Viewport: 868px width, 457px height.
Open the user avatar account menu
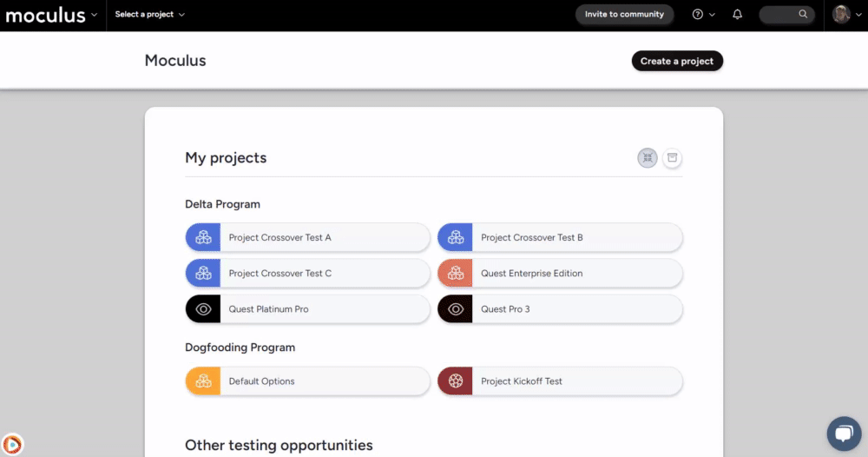click(845, 15)
